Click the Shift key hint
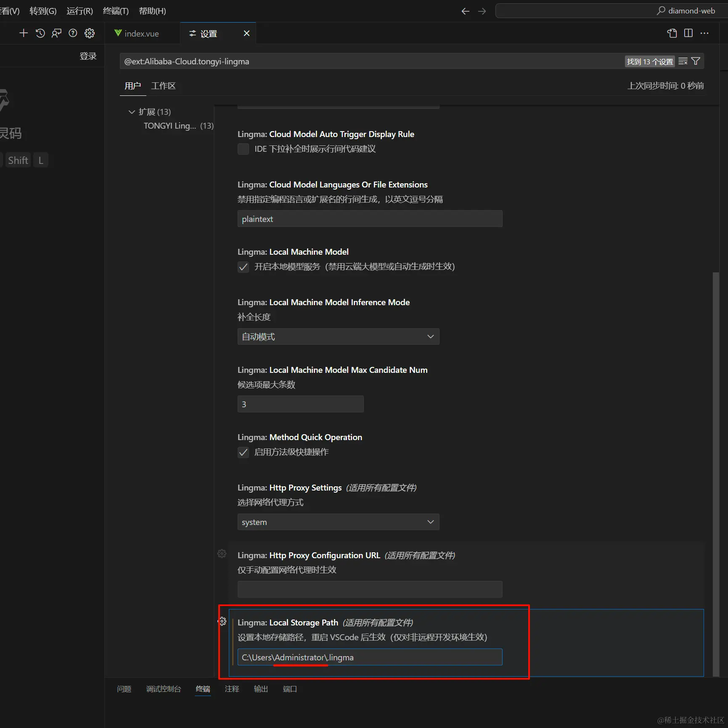 [18, 160]
